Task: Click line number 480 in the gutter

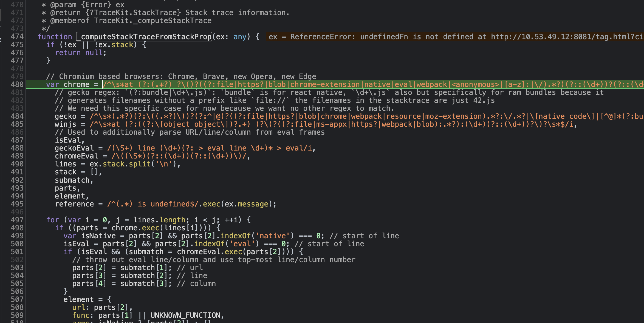Action: click(x=17, y=84)
